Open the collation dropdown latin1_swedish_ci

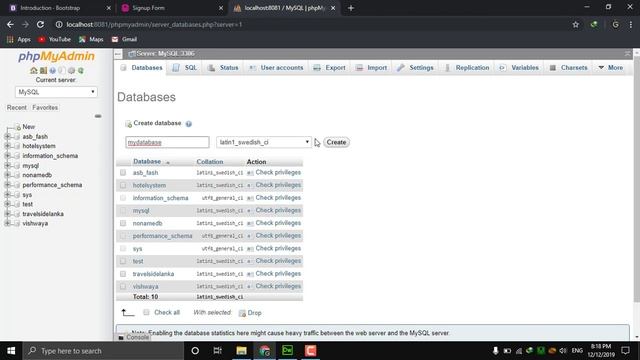pyautogui.click(x=264, y=142)
